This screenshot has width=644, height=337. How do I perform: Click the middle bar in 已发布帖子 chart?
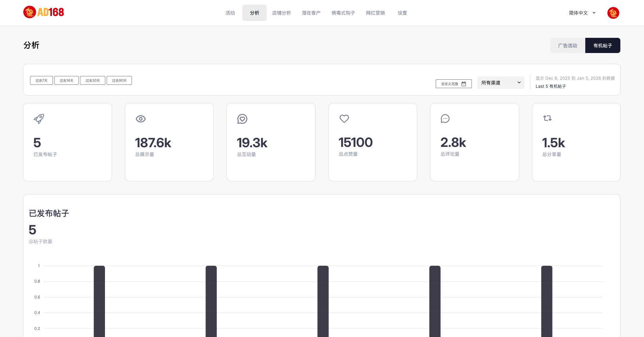pos(323,301)
